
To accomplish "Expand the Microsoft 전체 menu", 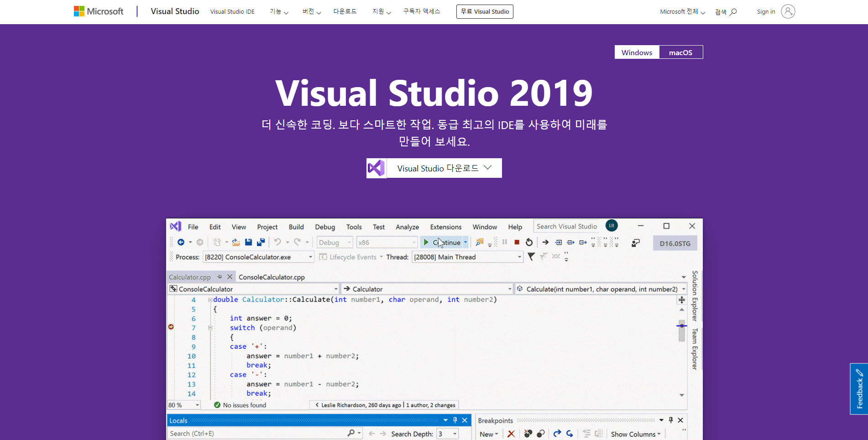I will [x=682, y=12].
